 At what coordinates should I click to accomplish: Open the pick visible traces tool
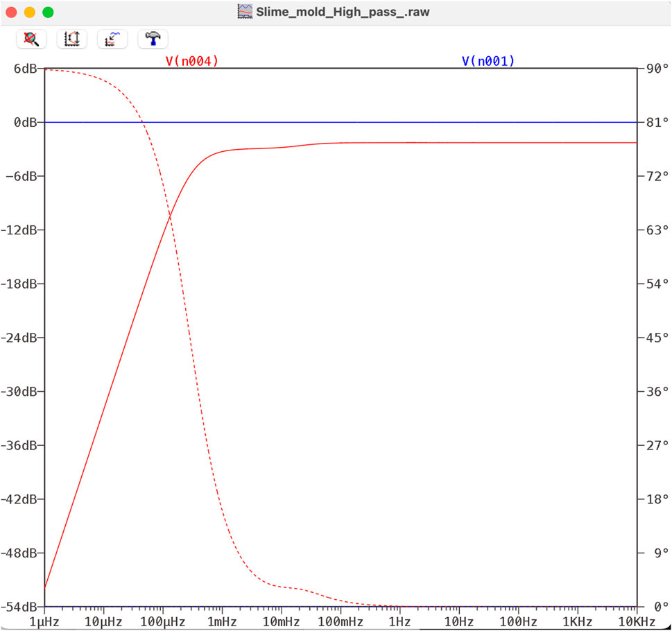tap(112, 40)
